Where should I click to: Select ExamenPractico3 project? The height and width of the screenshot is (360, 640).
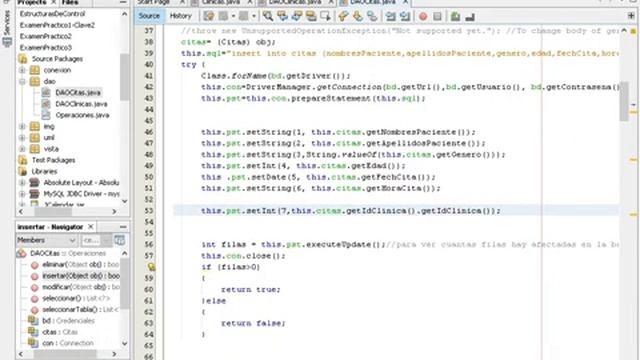(45, 48)
